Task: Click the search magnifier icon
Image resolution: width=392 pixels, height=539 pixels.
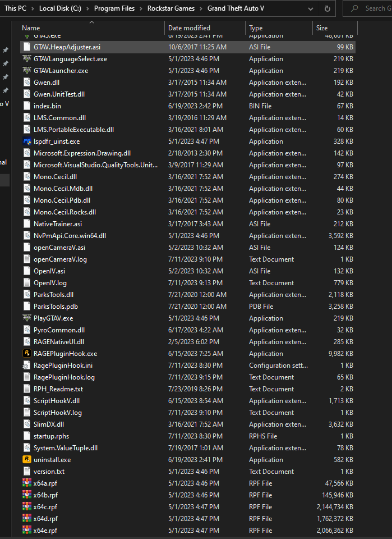Action: 354,8
